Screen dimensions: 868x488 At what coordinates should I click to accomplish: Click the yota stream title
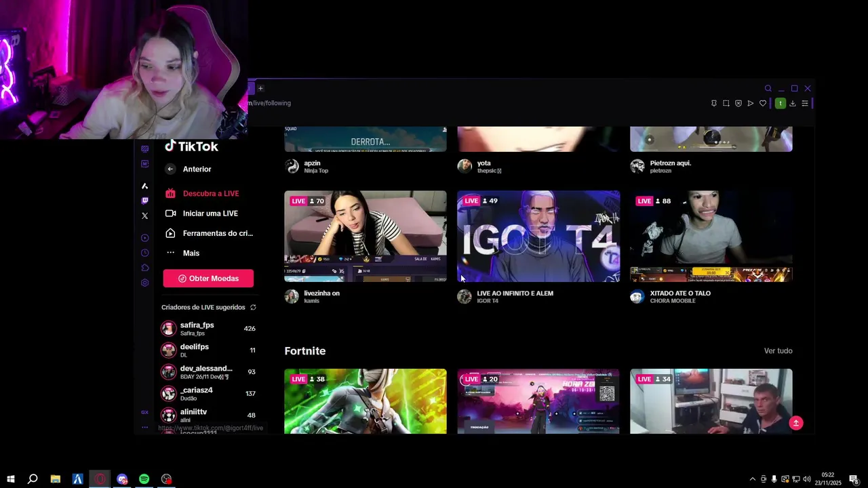point(484,163)
